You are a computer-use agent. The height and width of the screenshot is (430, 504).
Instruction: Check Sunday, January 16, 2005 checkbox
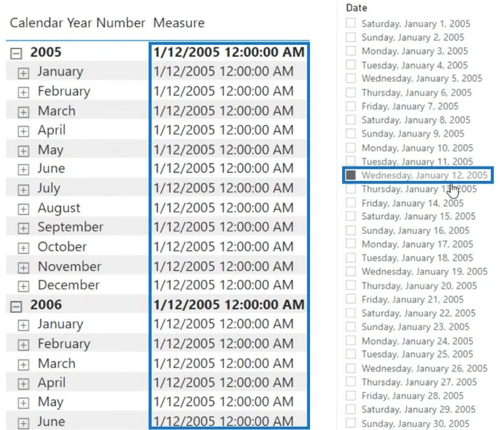(351, 230)
